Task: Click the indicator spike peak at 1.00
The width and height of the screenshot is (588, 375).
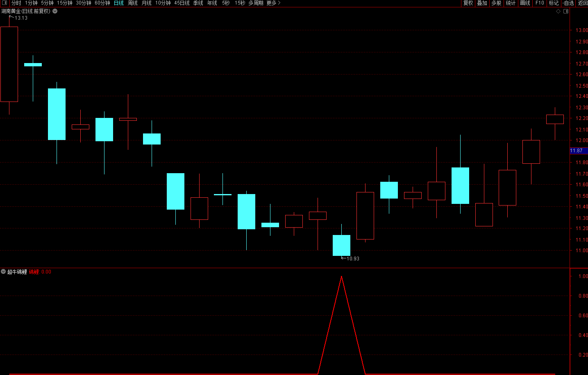Action: point(341,277)
